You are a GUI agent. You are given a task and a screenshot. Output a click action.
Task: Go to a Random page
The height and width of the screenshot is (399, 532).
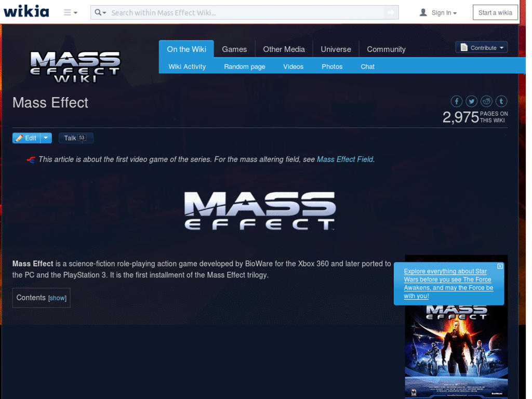(x=245, y=67)
